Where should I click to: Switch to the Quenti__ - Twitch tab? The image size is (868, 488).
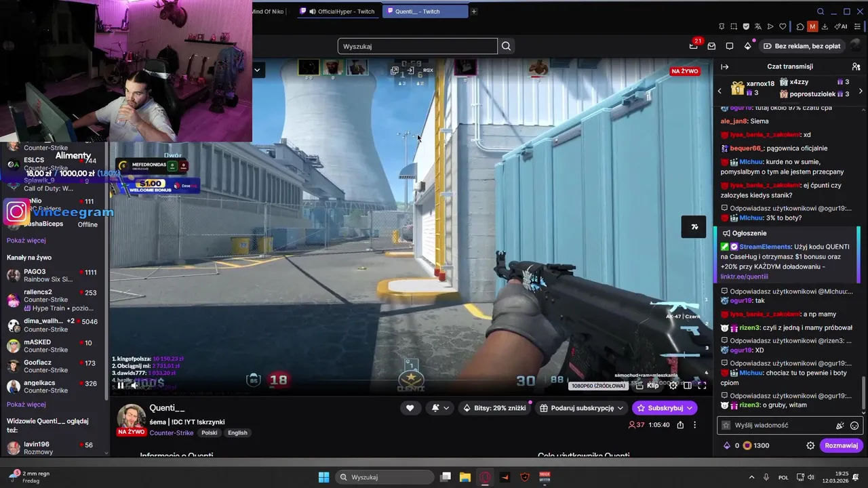[425, 12]
